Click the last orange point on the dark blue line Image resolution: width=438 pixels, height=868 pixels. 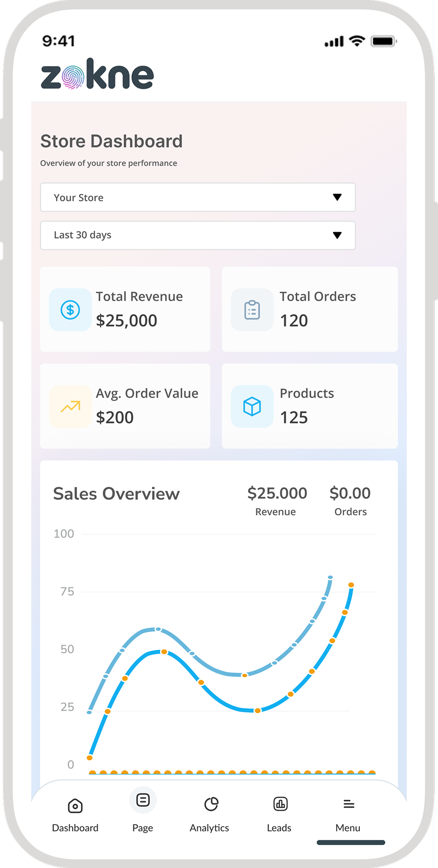pyautogui.click(x=351, y=585)
